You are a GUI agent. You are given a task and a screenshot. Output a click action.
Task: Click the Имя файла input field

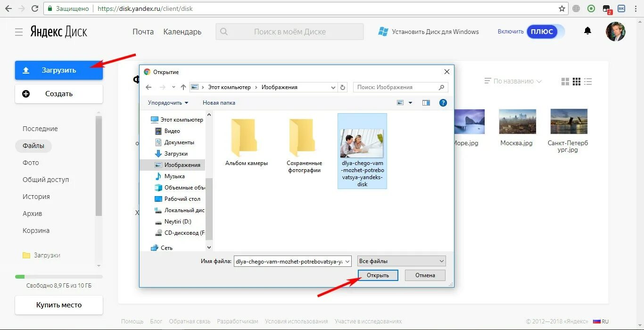289,261
